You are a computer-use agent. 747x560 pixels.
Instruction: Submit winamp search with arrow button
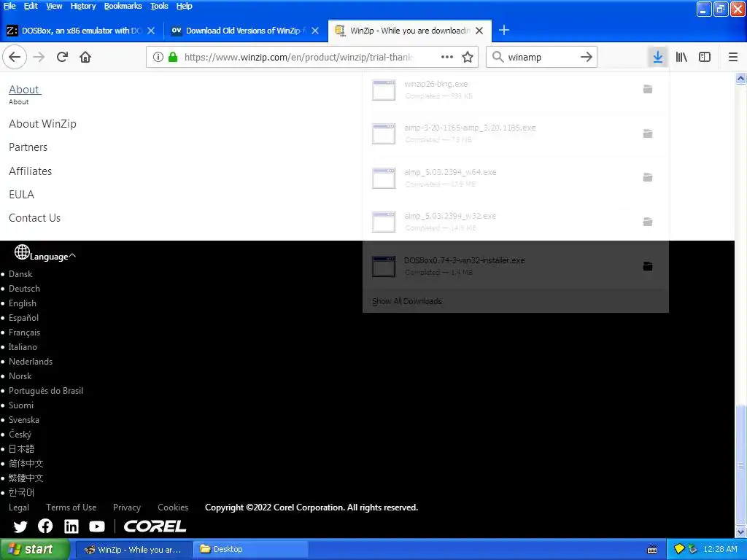(x=587, y=57)
